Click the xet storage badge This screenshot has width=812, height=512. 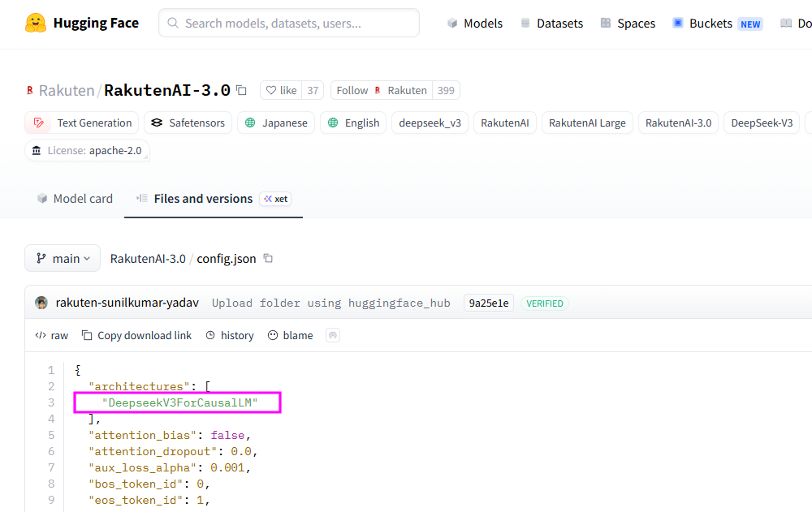coord(275,199)
